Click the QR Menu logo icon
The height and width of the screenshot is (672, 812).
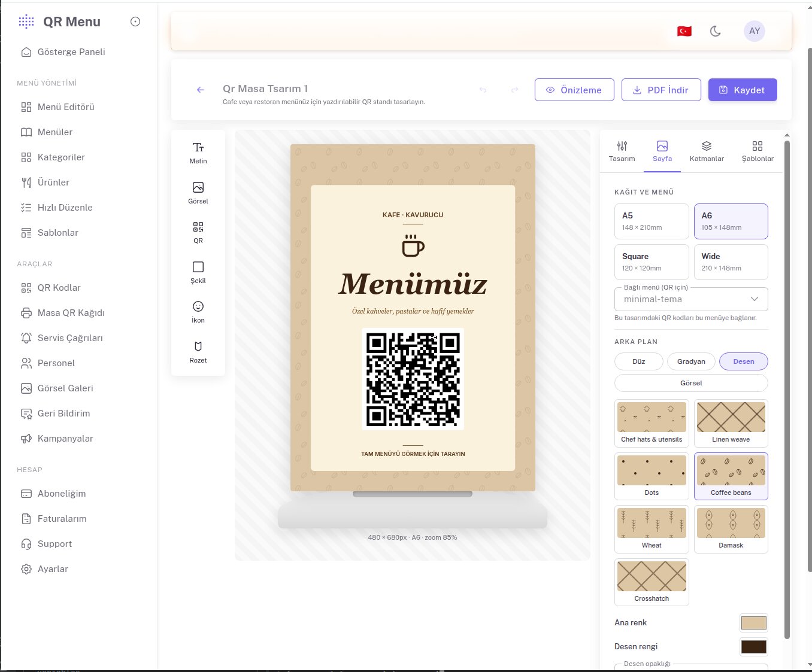26,22
